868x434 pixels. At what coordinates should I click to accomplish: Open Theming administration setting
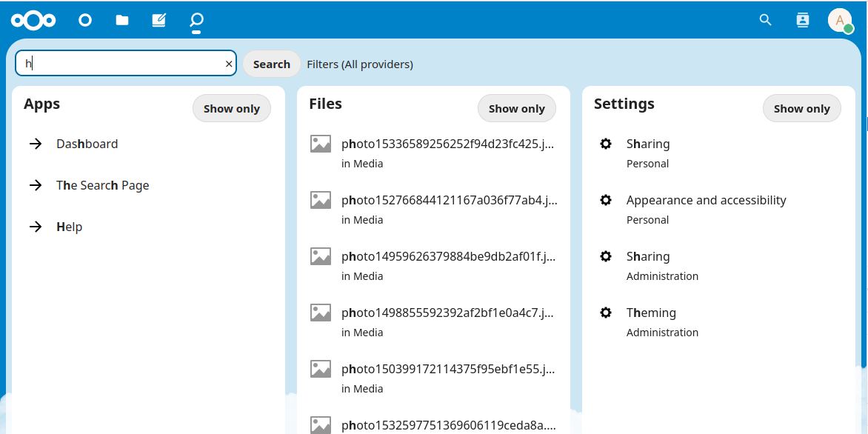click(x=651, y=313)
